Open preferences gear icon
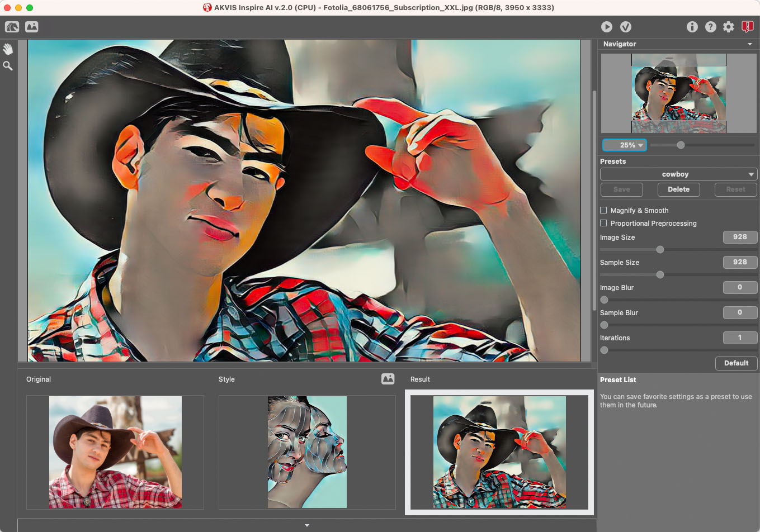Screen dimensions: 760x532 [729, 27]
